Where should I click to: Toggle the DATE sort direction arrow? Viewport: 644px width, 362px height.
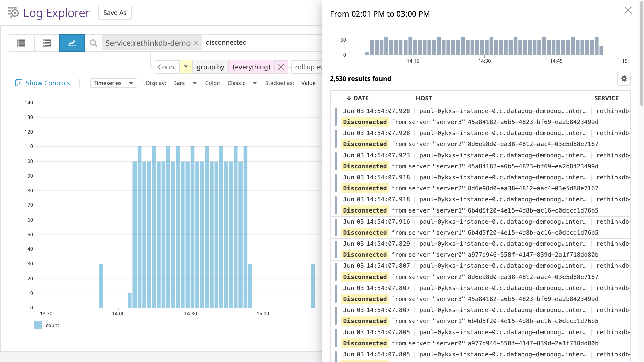[349, 98]
